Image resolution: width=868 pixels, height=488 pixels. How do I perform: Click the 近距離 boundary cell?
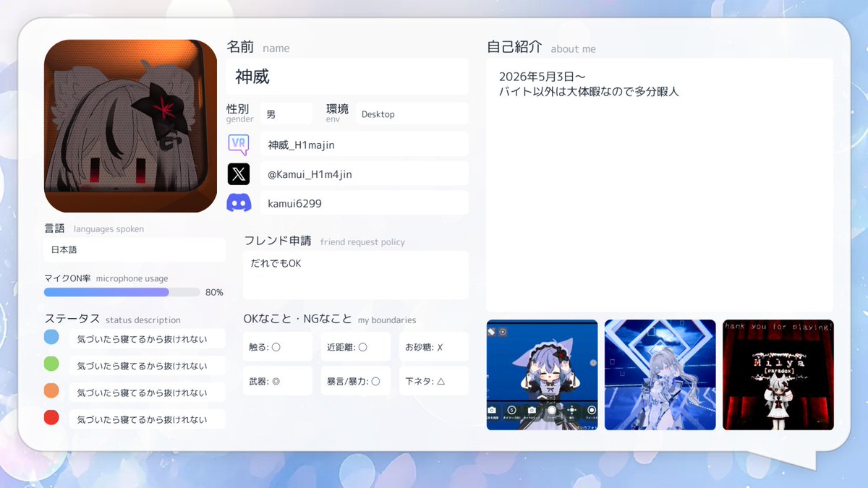(356, 347)
